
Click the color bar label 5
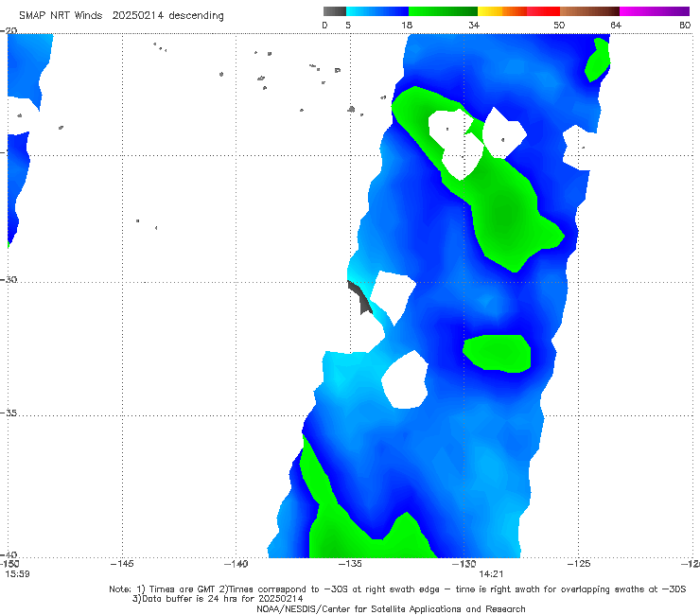pyautogui.click(x=348, y=26)
